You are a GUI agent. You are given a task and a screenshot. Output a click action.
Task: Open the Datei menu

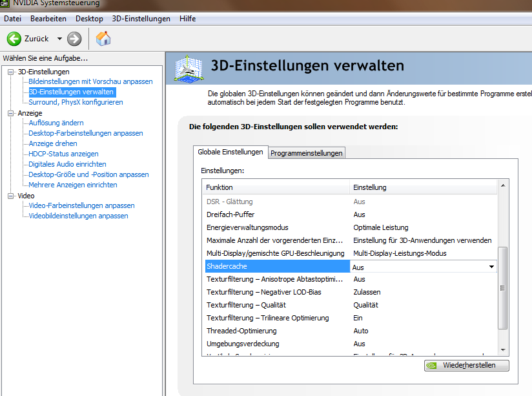click(12, 19)
